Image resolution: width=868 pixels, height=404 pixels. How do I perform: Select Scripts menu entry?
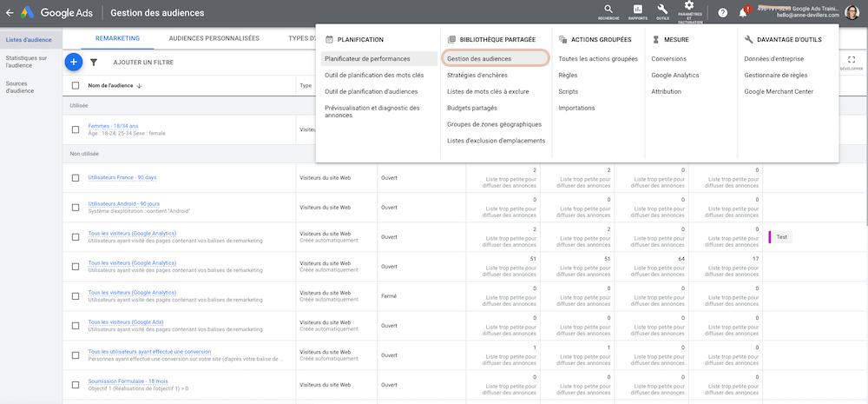click(x=568, y=91)
